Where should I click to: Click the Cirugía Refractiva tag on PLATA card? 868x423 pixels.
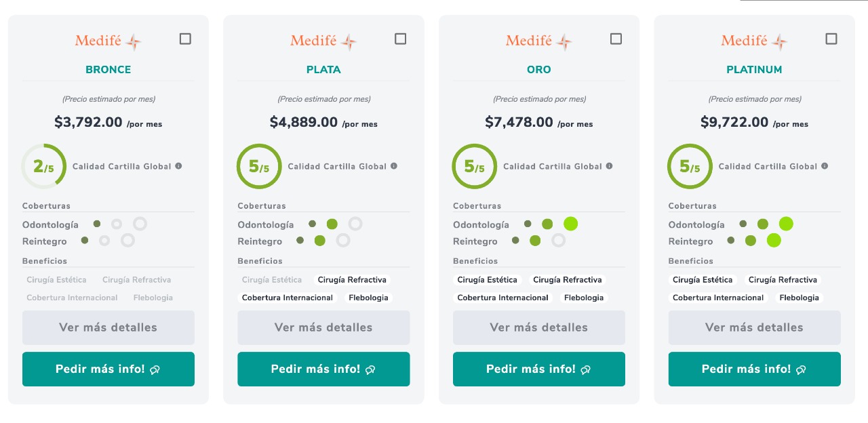click(352, 280)
